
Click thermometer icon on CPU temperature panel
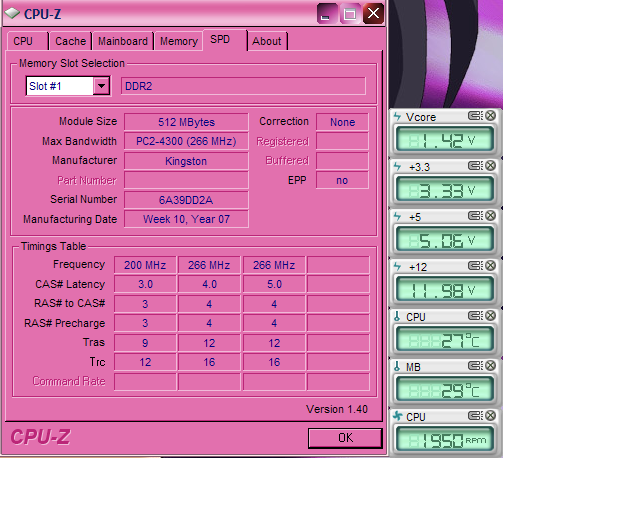pyautogui.click(x=397, y=316)
